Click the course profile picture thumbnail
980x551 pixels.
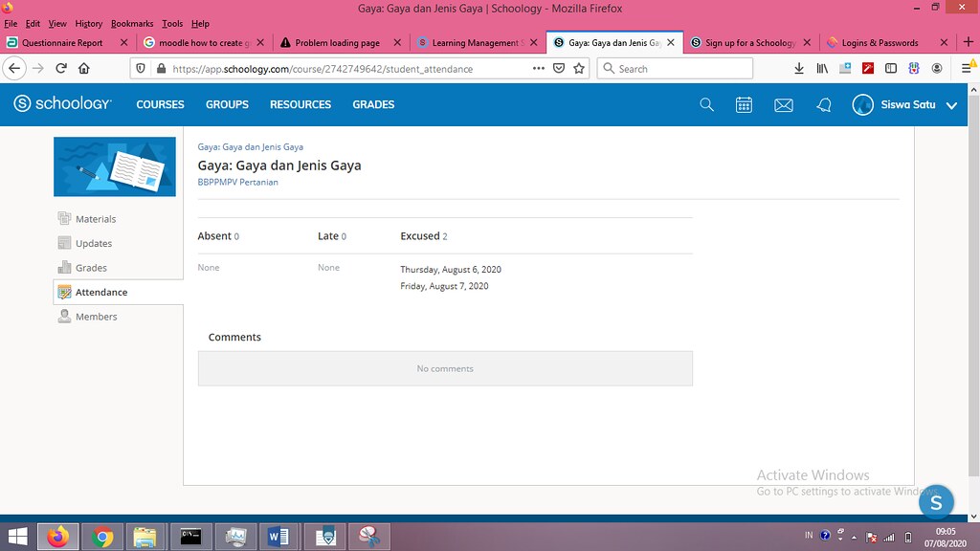click(115, 166)
